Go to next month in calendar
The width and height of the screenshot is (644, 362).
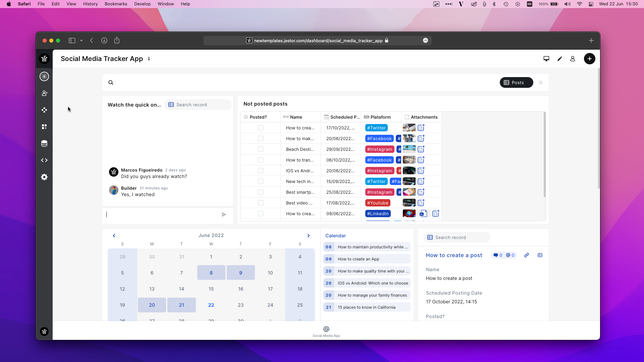[309, 236]
